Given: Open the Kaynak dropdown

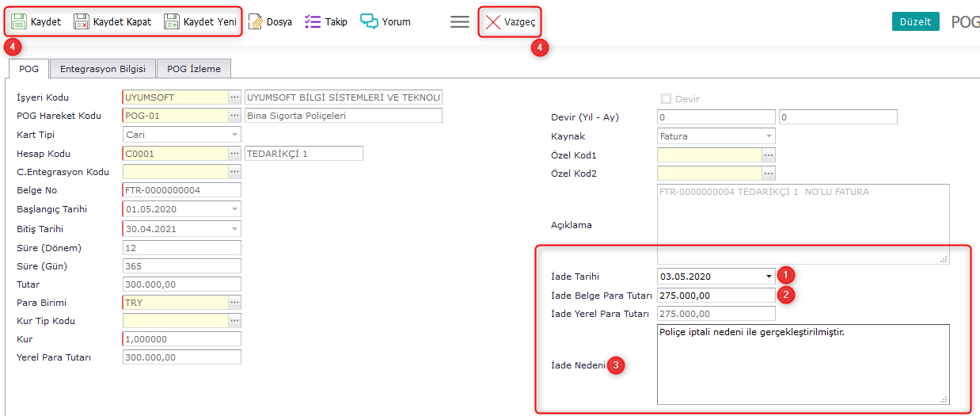Looking at the screenshot, I should pyautogui.click(x=769, y=136).
